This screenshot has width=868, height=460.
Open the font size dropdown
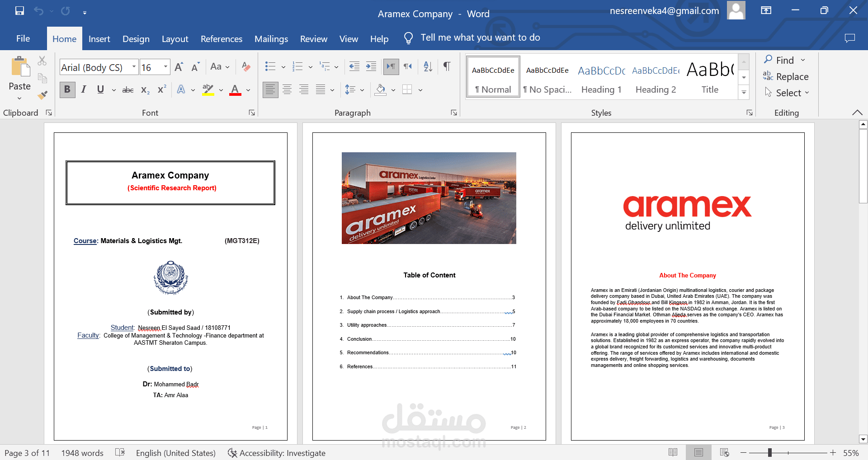click(x=165, y=67)
